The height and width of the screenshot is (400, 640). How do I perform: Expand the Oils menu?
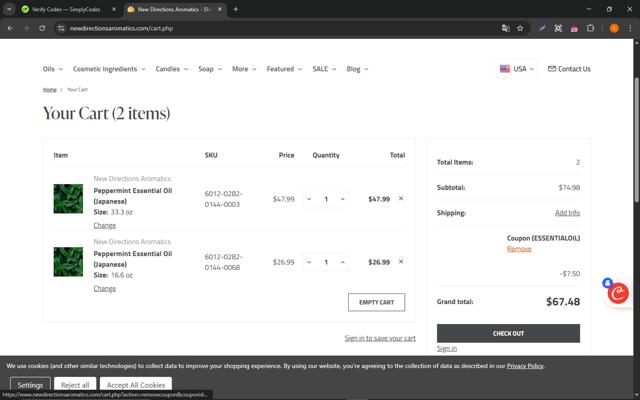point(53,69)
